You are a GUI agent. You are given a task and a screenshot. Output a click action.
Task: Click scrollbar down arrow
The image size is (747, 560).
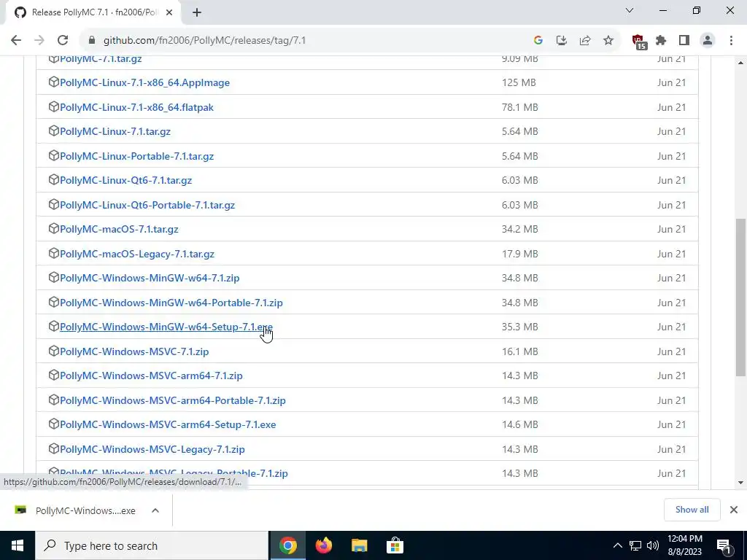741,483
